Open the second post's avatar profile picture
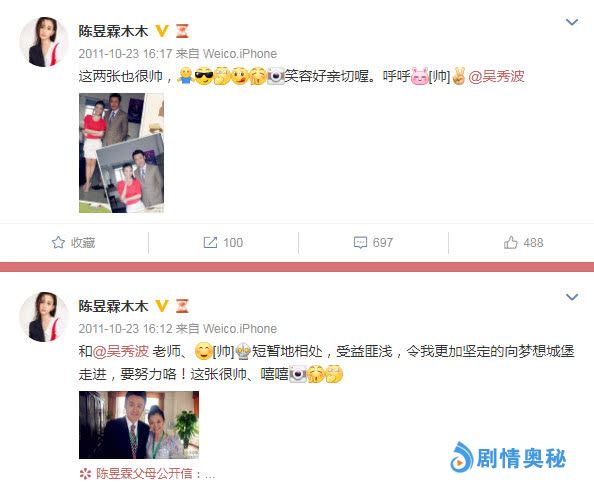Viewport: 594px width, 488px height. click(x=44, y=317)
